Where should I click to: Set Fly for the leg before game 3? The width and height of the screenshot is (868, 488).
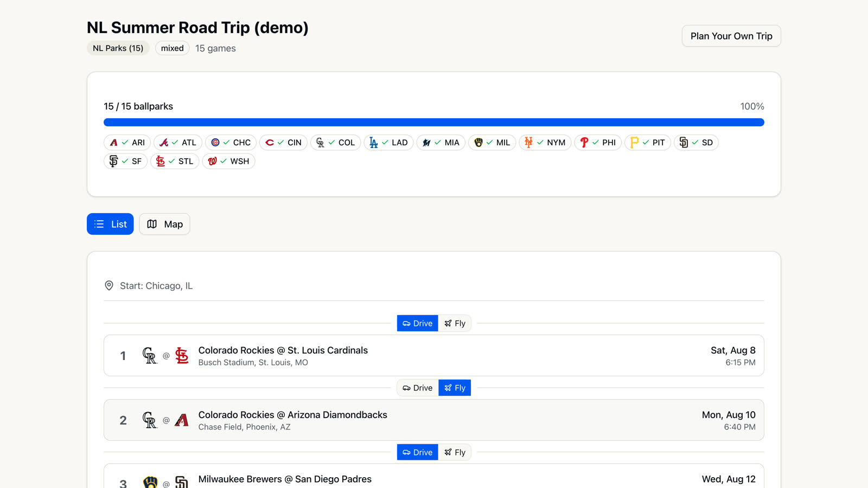tap(455, 452)
